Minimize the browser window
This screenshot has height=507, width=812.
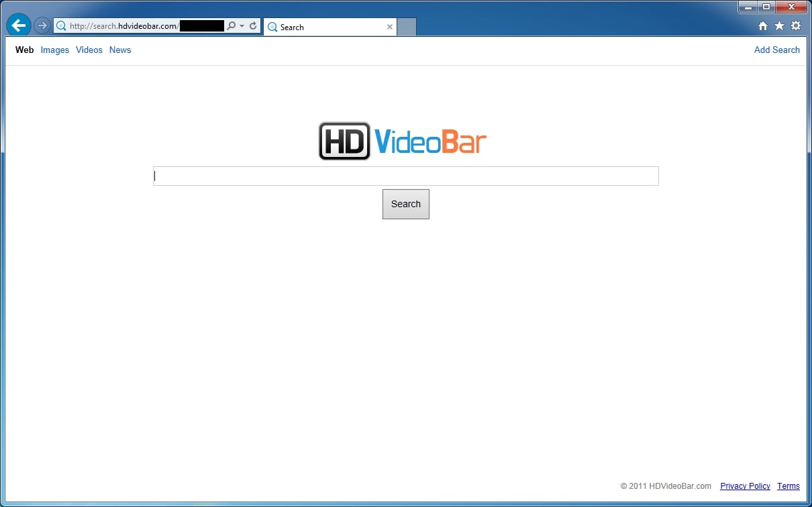[x=749, y=7]
